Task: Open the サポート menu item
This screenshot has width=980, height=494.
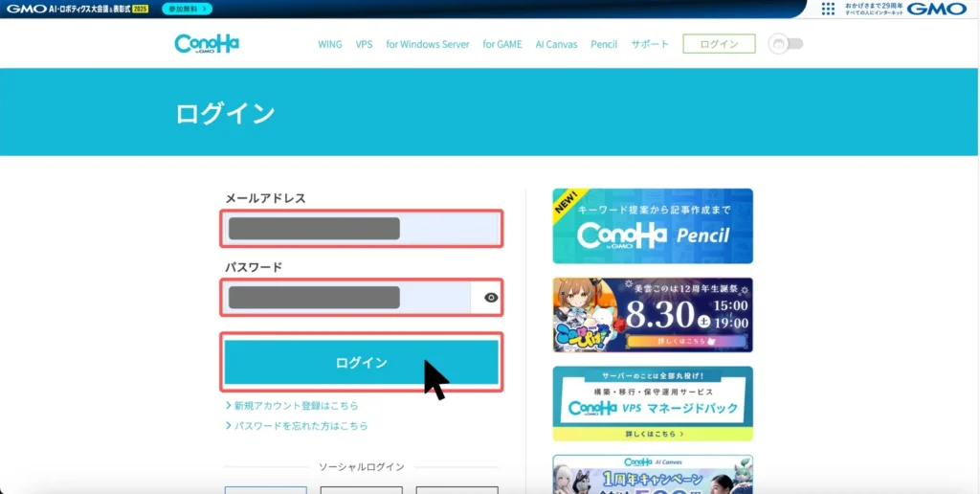Action: (x=650, y=44)
